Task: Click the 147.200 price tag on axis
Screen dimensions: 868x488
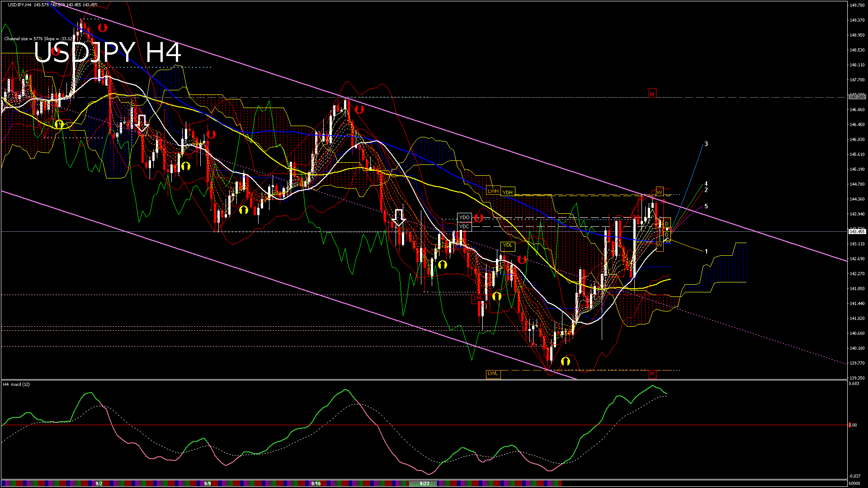Action: (857, 97)
